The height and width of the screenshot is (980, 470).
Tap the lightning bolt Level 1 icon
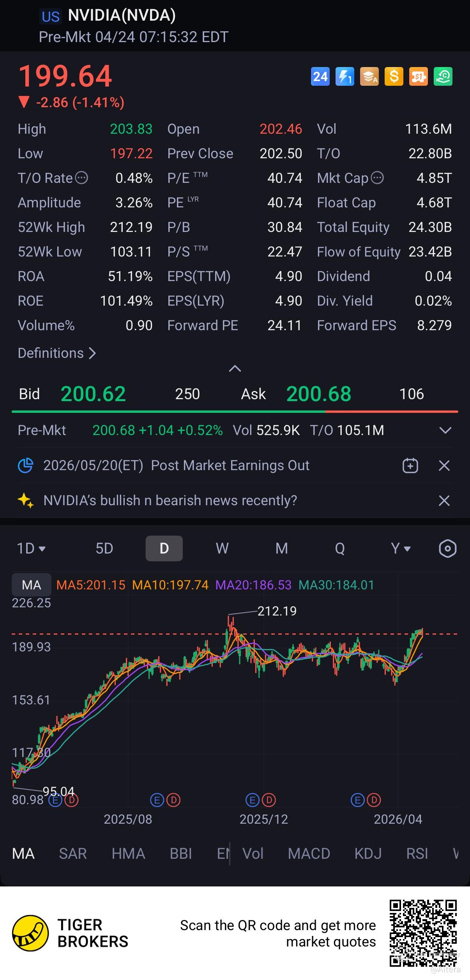345,76
